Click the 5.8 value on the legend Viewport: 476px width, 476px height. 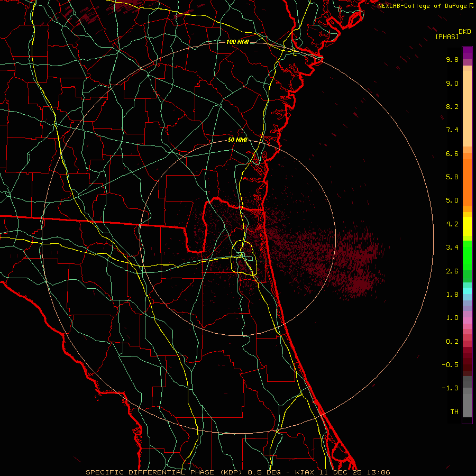tap(452, 177)
